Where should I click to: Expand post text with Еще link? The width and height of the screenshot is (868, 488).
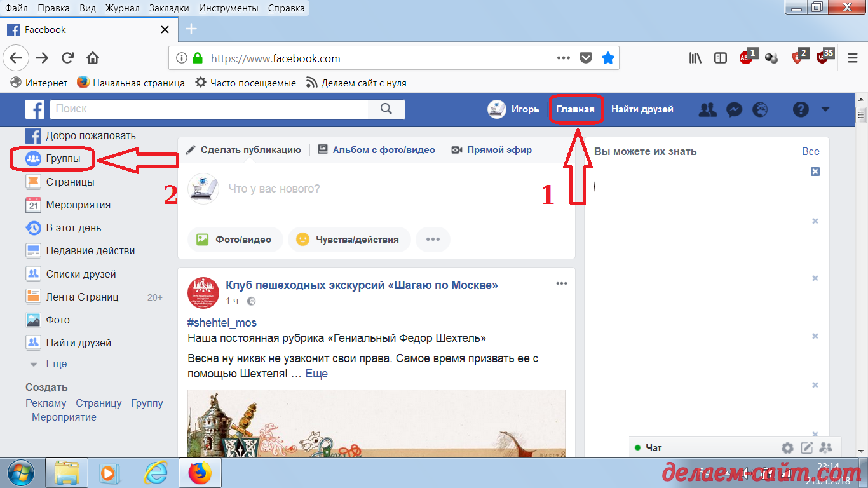pyautogui.click(x=316, y=374)
